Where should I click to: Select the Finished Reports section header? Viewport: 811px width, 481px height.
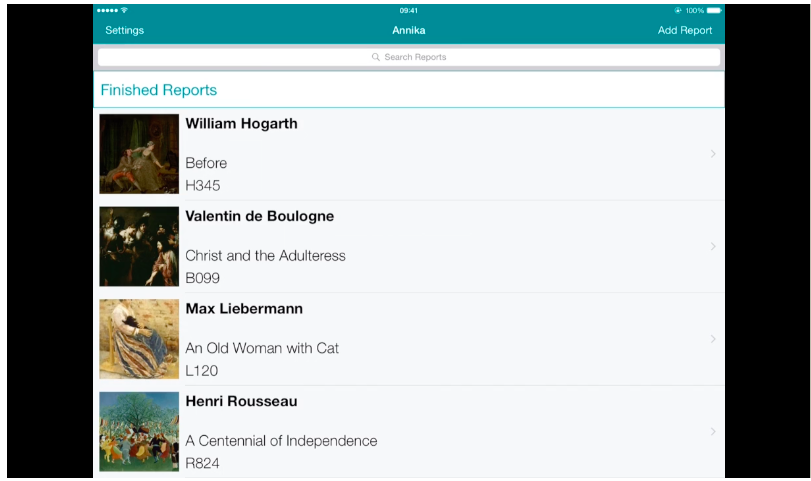pos(159,90)
